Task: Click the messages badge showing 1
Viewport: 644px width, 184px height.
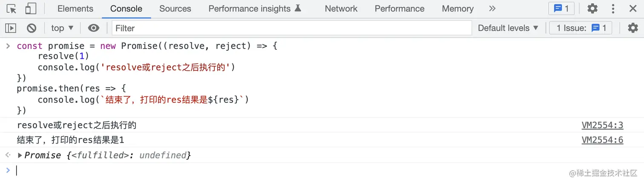Action: tap(561, 9)
